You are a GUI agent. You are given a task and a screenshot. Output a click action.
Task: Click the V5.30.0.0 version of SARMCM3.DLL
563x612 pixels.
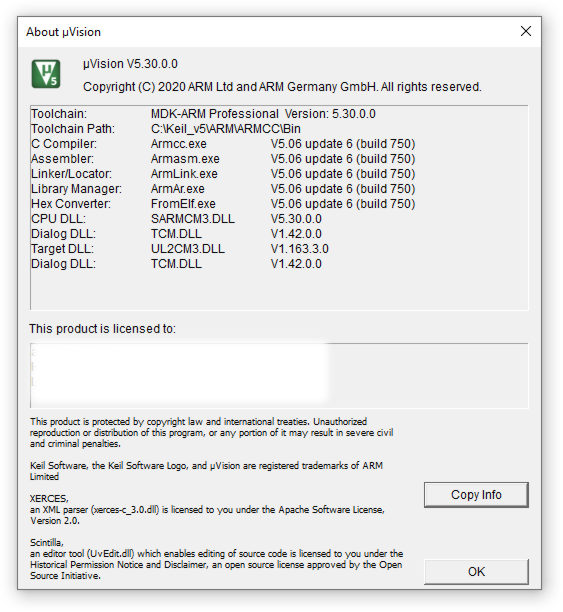click(296, 219)
